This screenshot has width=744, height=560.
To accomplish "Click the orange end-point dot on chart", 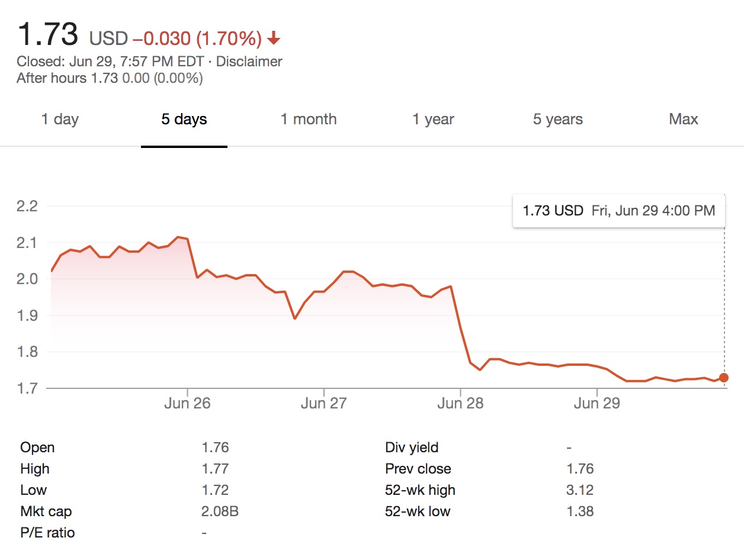I will click(x=724, y=378).
